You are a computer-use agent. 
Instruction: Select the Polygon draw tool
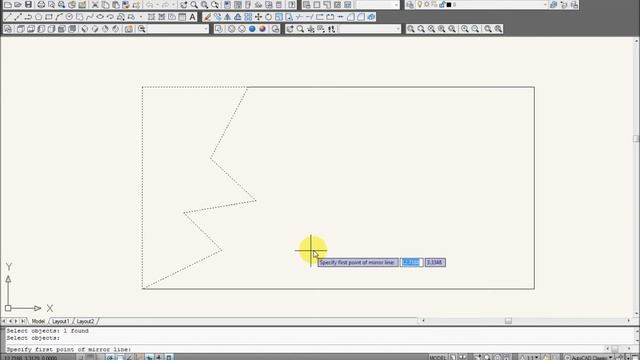38,17
